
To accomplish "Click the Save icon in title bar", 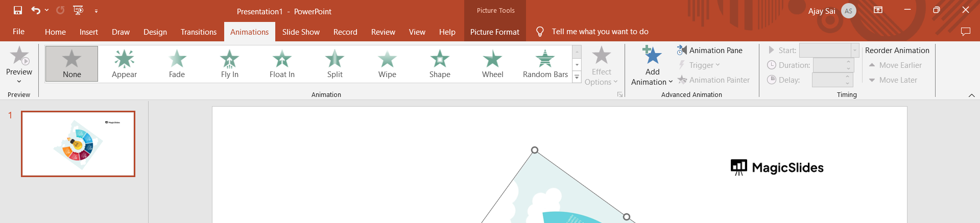I will [18, 10].
